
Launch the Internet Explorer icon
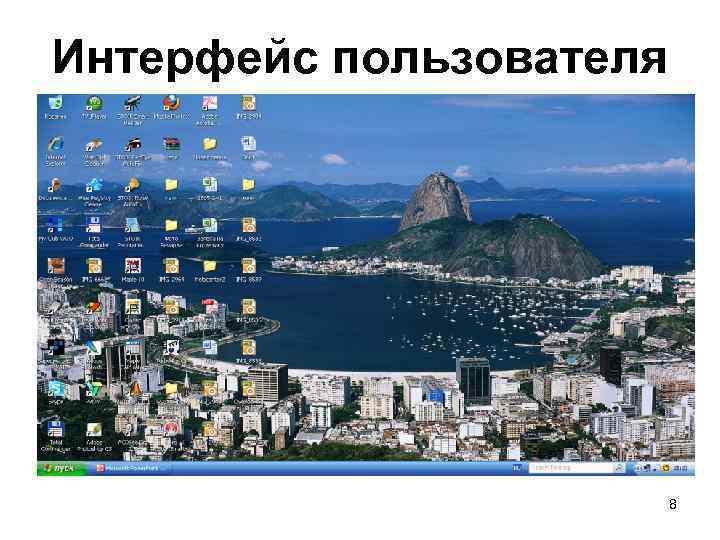pos(55,151)
